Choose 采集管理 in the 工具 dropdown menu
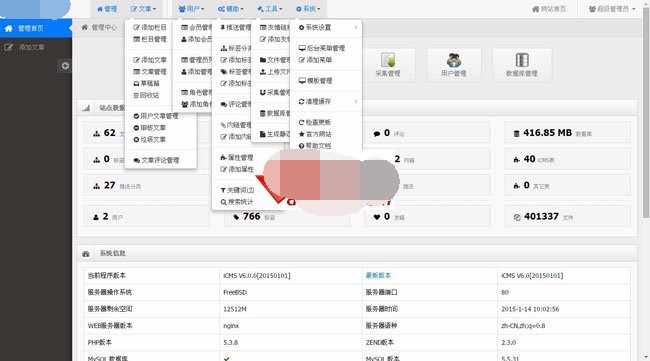 pos(274,92)
